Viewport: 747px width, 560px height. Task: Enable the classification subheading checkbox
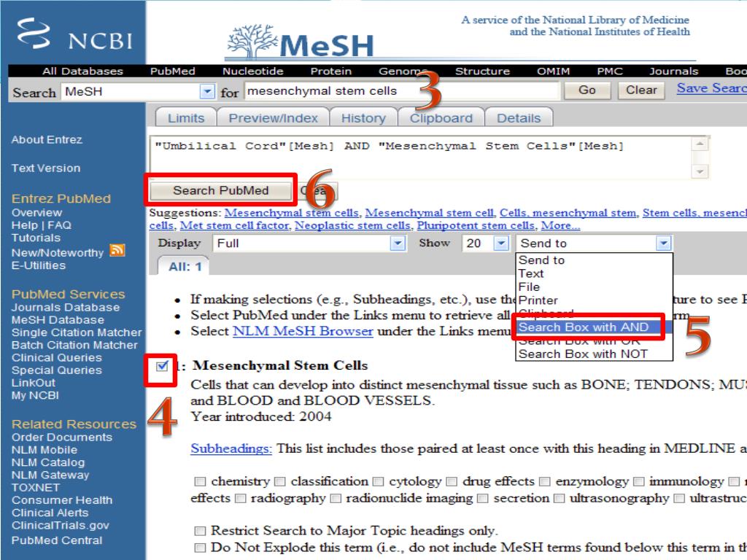click(x=280, y=482)
